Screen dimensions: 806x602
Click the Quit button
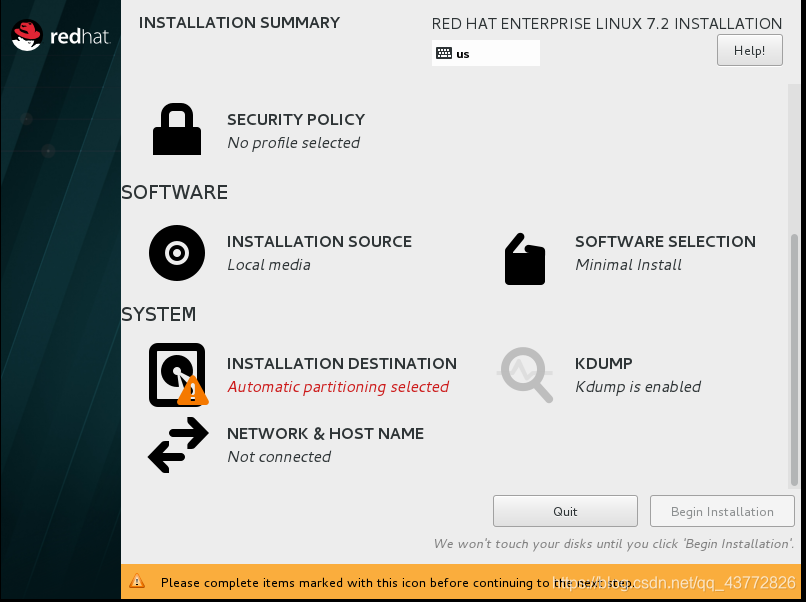pos(565,511)
